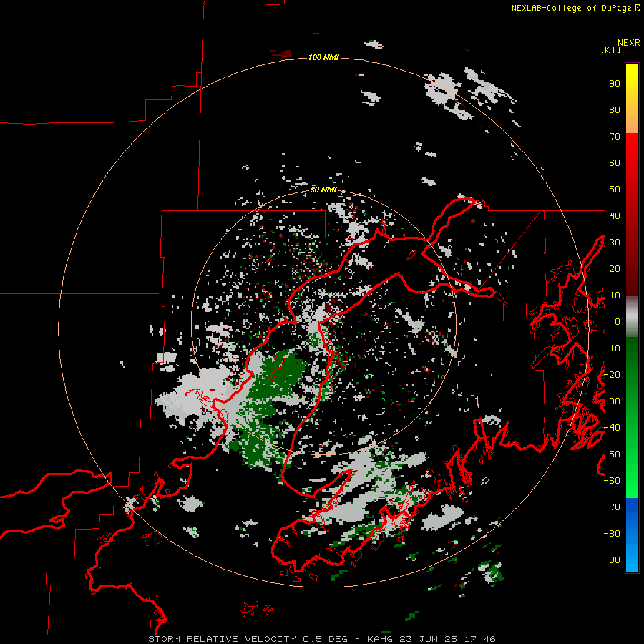Click the -60 value on the velocity scale

[612, 481]
